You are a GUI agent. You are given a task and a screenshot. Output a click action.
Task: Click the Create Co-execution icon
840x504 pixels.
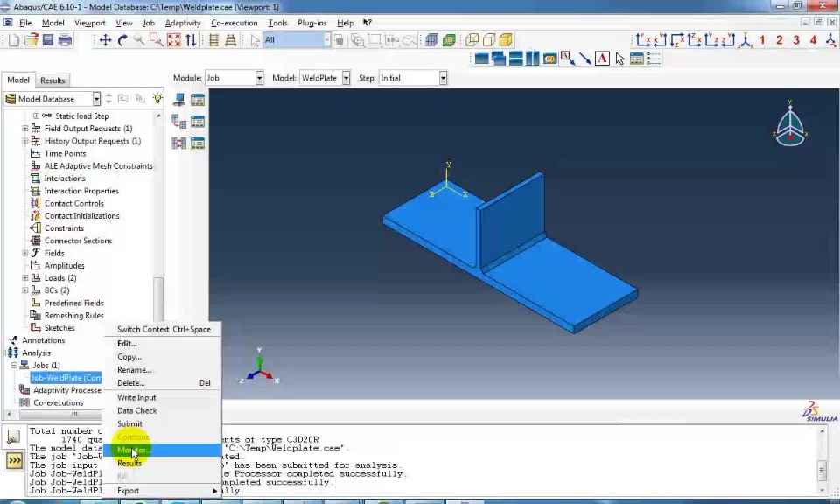click(x=178, y=143)
